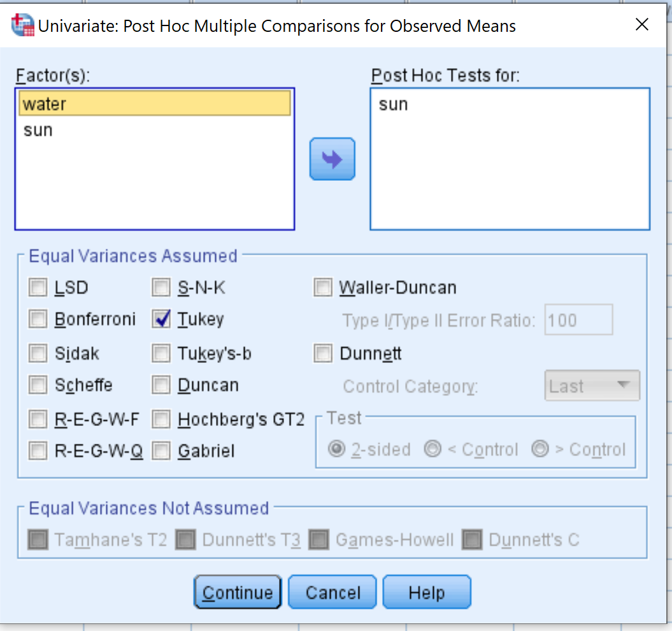Open the Control Category dropdown
This screenshot has height=631, width=672.
(x=592, y=385)
